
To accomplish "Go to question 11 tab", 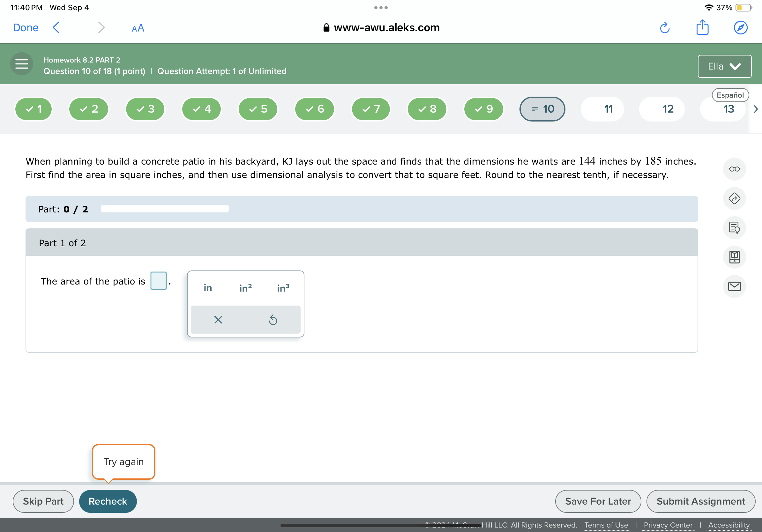I will [x=608, y=109].
